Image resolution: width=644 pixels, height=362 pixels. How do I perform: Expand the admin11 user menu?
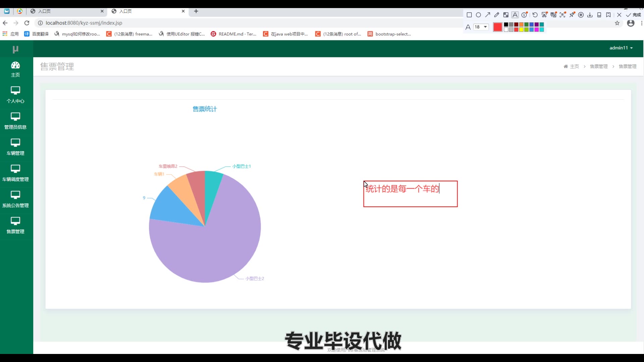pos(621,48)
